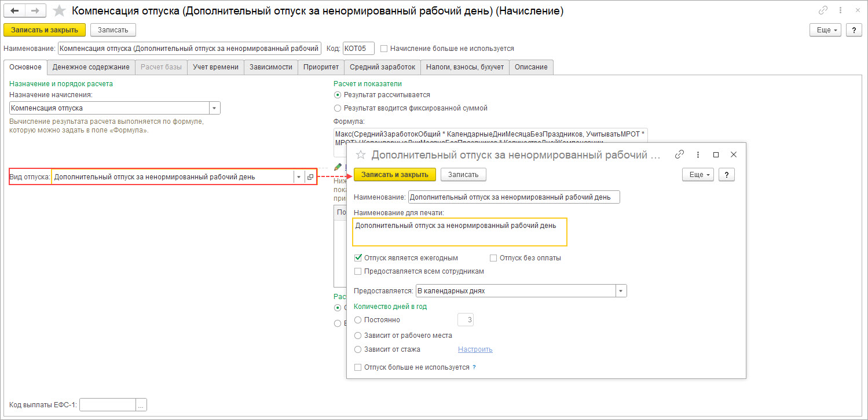Expand Предоставляется dropdown in dialog
Viewport: 868px width, 420px height.
point(621,291)
